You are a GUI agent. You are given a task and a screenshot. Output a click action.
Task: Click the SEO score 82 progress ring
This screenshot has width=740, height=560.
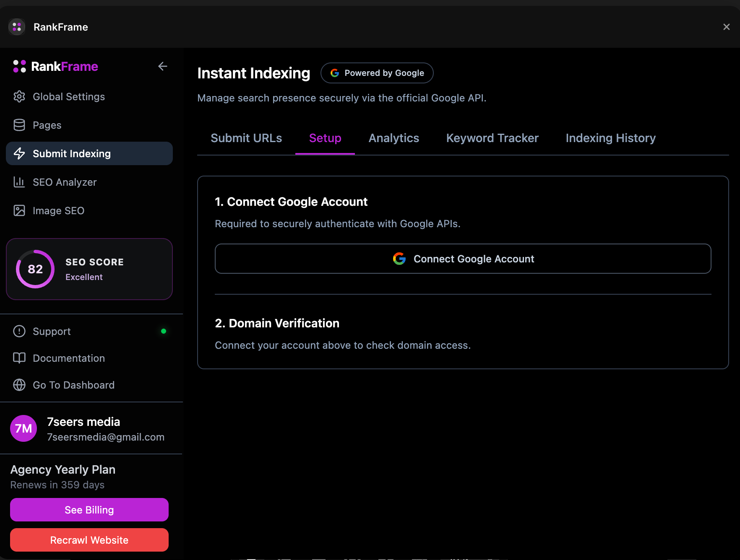[35, 269]
